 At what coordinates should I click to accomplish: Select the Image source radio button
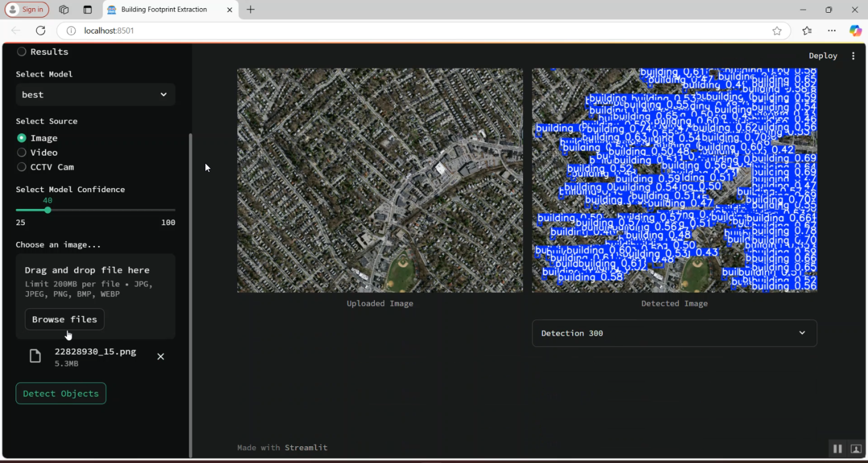click(22, 138)
